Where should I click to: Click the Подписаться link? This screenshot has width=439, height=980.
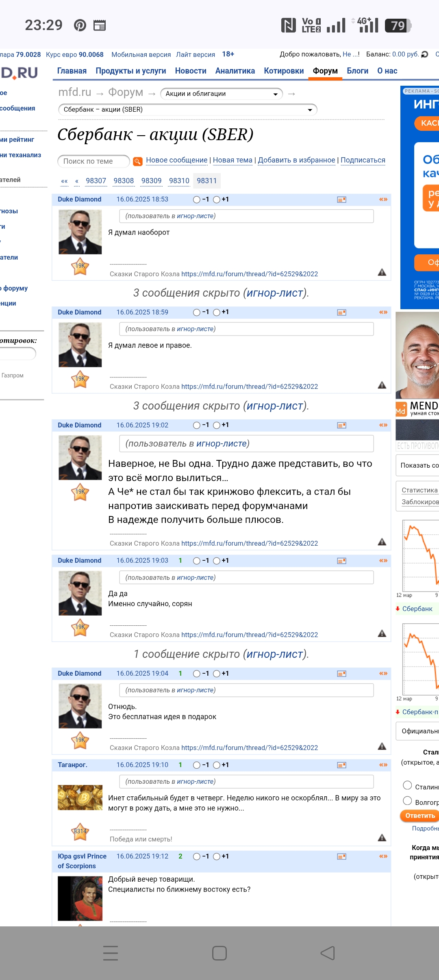click(363, 160)
